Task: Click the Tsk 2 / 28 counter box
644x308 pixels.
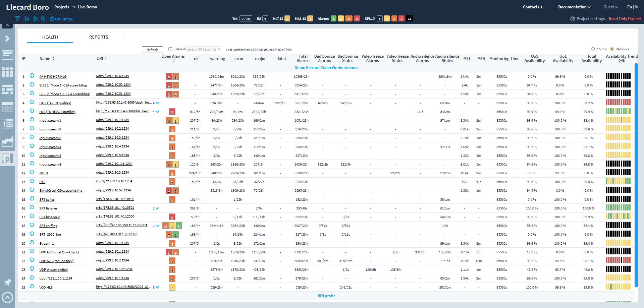Action: (246, 19)
